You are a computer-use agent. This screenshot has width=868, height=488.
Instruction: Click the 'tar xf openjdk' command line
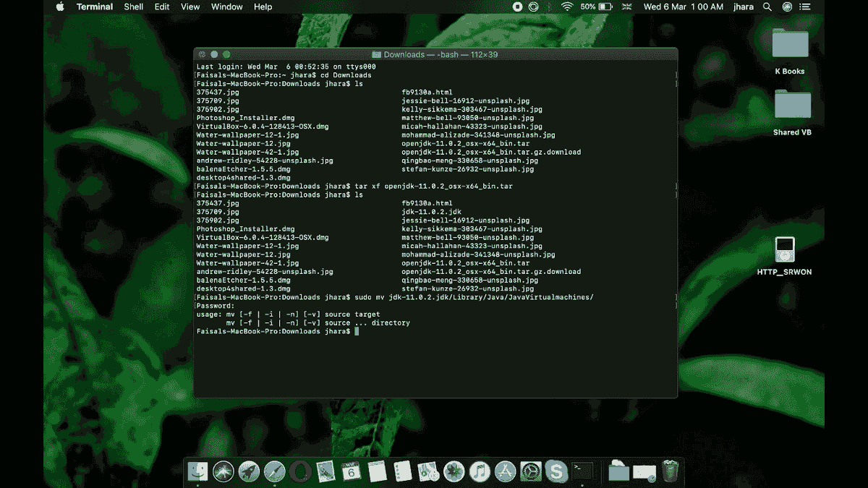(354, 187)
